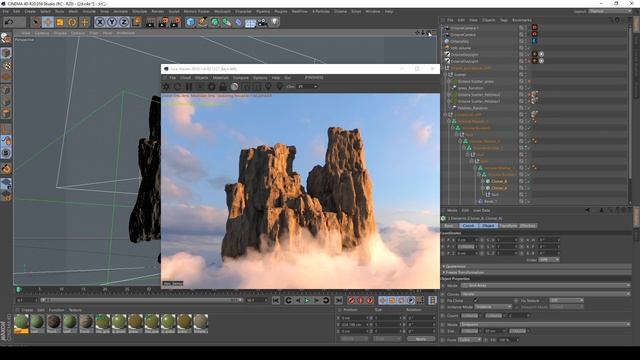
Task: Open the Mode dropdown in Object Properties
Action: click(x=546, y=286)
